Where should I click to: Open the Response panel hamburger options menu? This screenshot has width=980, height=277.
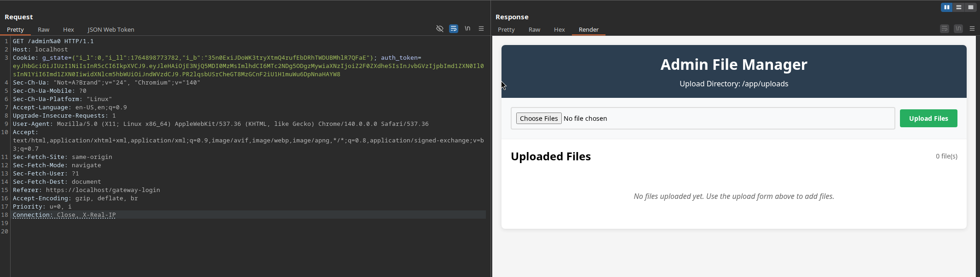click(972, 28)
